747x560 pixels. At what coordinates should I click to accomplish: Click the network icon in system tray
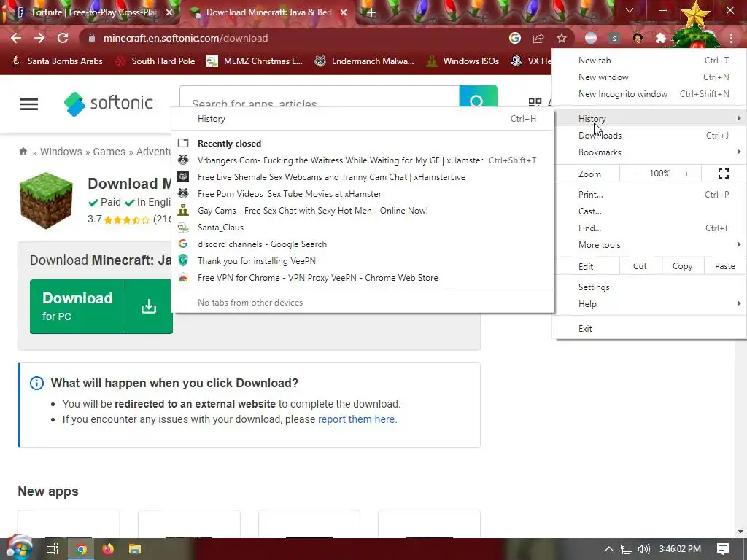point(627,549)
